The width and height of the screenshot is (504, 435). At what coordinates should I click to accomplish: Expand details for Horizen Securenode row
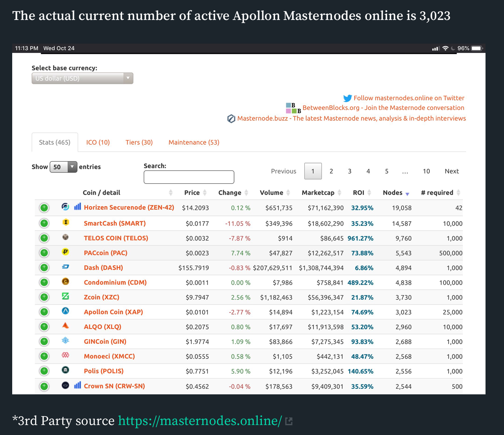[x=44, y=208]
